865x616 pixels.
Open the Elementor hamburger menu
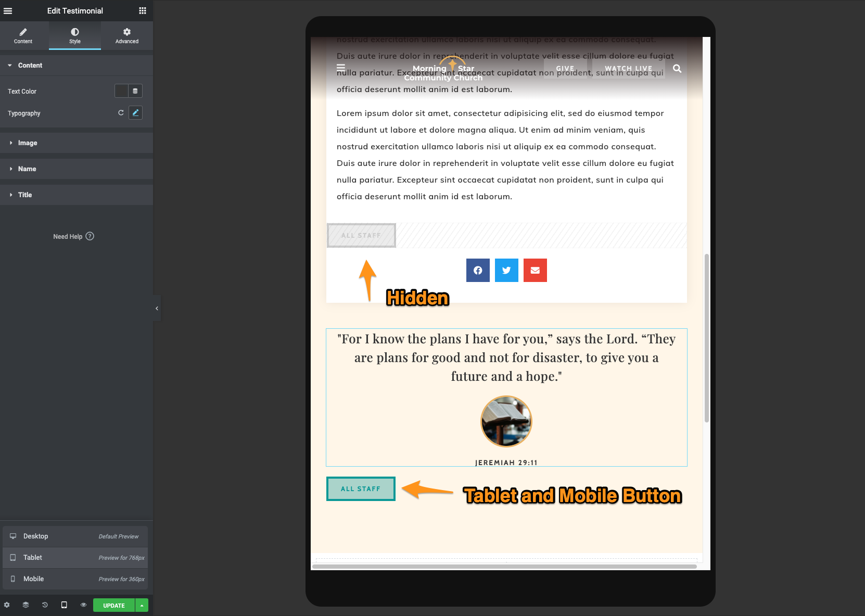[x=8, y=11]
